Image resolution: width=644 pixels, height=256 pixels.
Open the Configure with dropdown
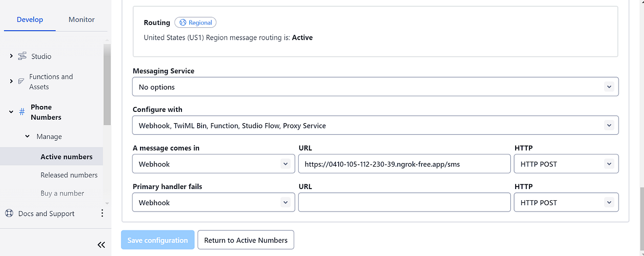coord(375,126)
